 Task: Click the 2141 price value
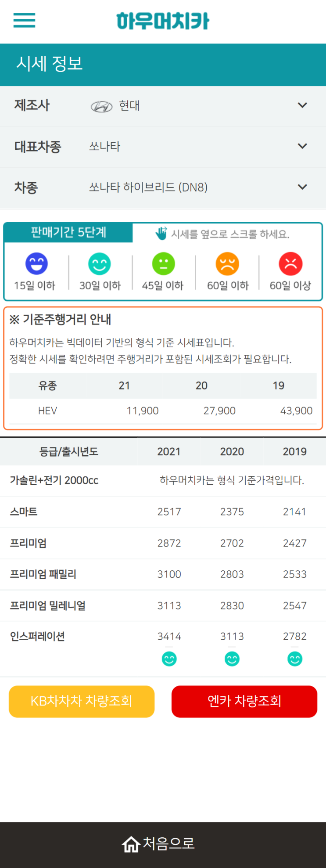tap(295, 511)
